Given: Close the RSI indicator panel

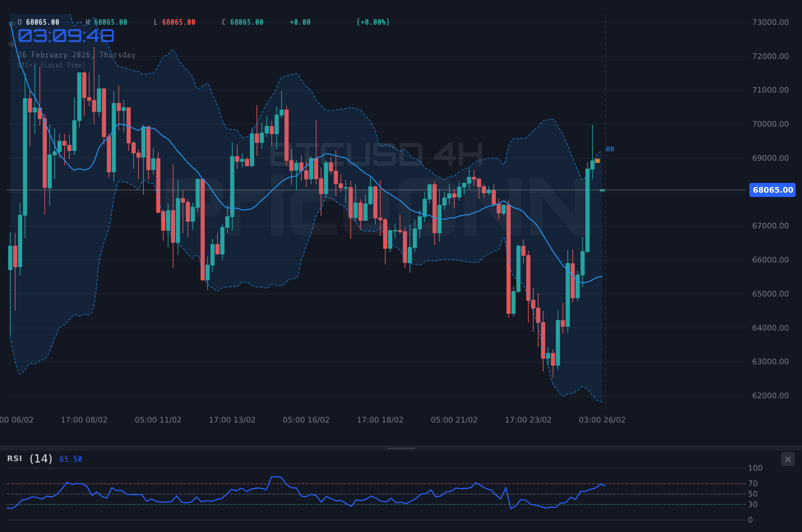Looking at the screenshot, I should point(788,459).
